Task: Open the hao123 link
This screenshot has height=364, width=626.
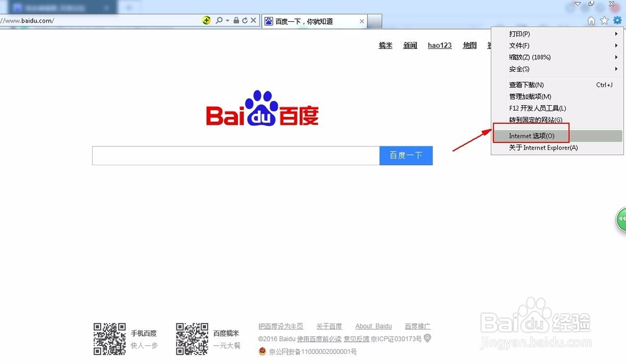Action: click(x=439, y=46)
